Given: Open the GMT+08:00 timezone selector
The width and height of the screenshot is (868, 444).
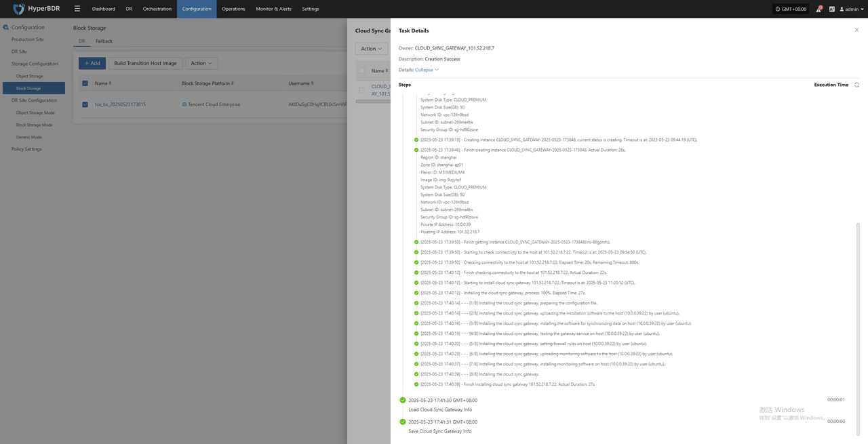Looking at the screenshot, I should click(791, 9).
